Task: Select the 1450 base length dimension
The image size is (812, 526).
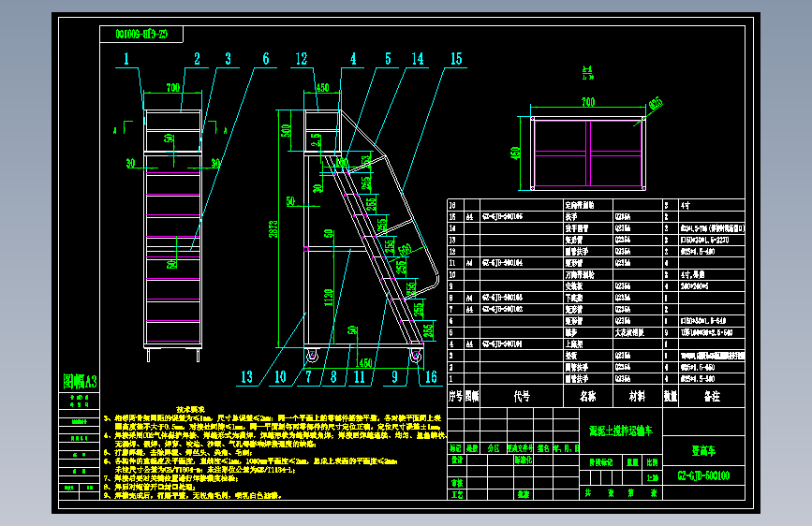Action: click(364, 363)
